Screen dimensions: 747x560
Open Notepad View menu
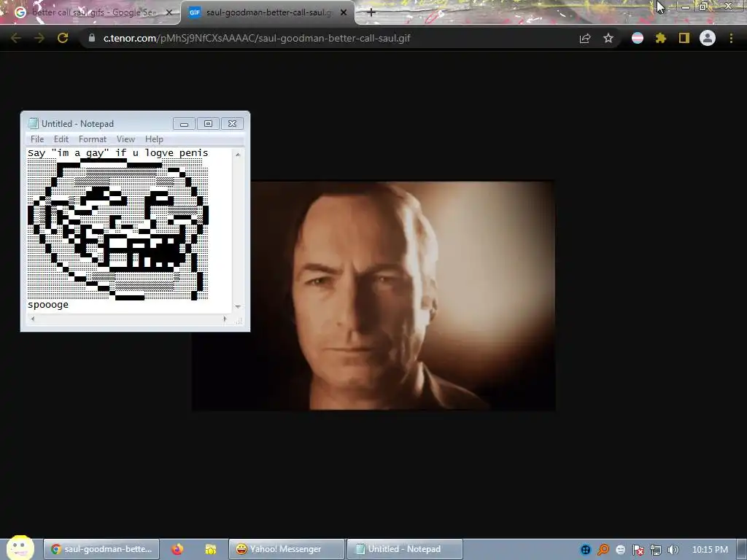click(x=125, y=139)
